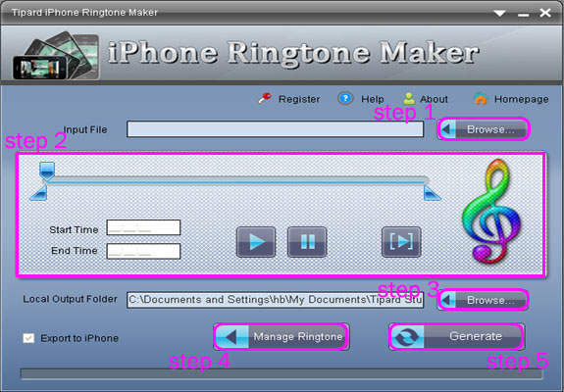The width and height of the screenshot is (564, 392).
Task: Browse for an input file
Action: 484,129
